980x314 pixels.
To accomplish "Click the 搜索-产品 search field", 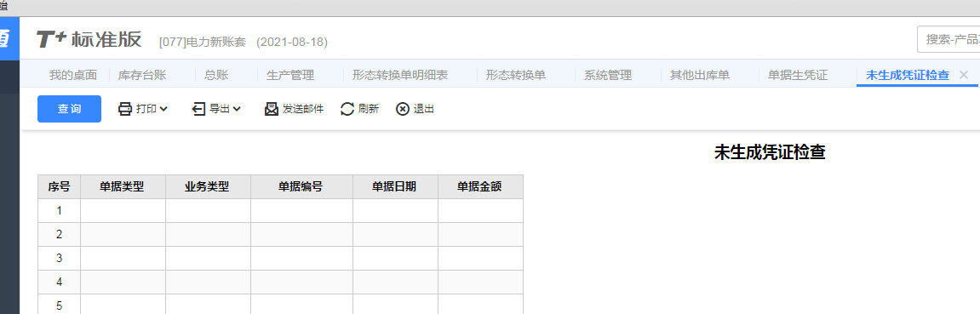I will point(948,39).
